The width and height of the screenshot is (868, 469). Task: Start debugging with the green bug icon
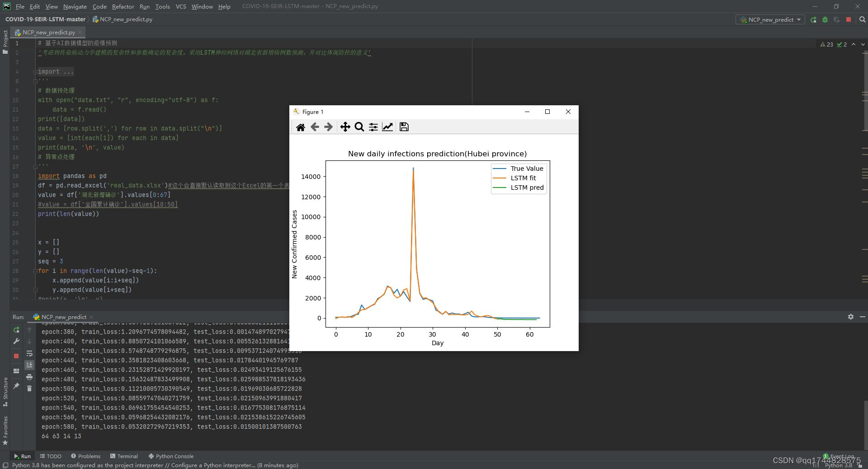click(825, 19)
